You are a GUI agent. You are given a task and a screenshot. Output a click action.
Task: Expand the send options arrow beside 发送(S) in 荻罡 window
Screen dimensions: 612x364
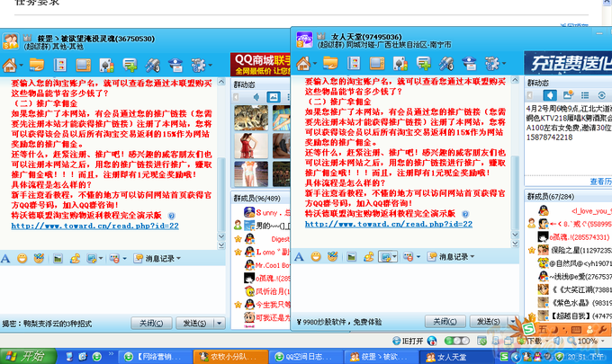[220, 323]
